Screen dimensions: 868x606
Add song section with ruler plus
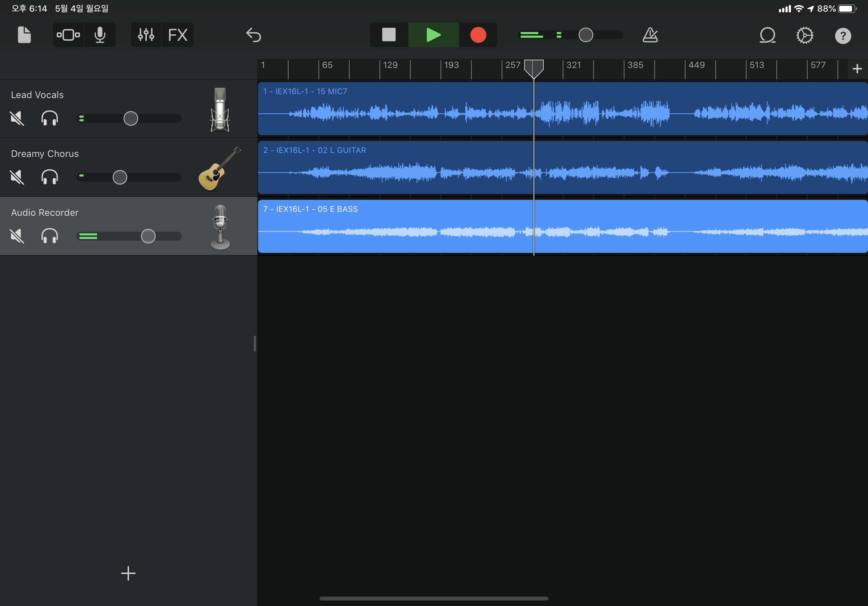[857, 69]
